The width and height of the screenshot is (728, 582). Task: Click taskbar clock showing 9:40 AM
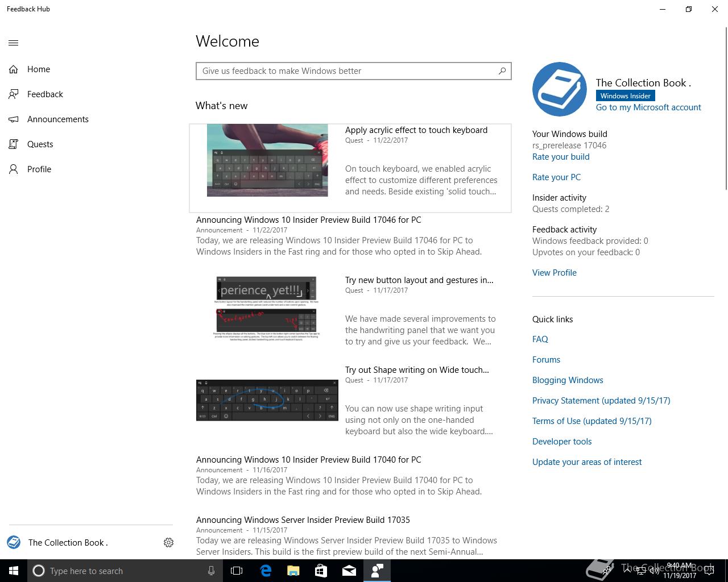coord(680,571)
